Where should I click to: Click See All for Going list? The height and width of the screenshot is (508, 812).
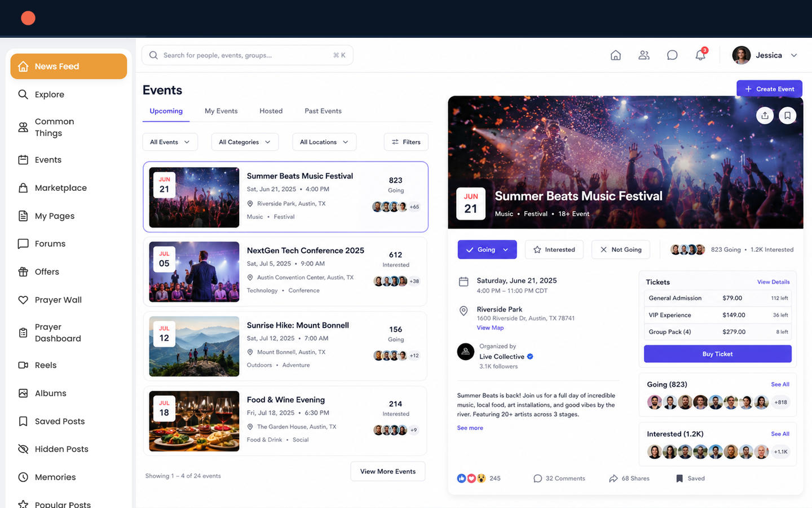coord(780,384)
